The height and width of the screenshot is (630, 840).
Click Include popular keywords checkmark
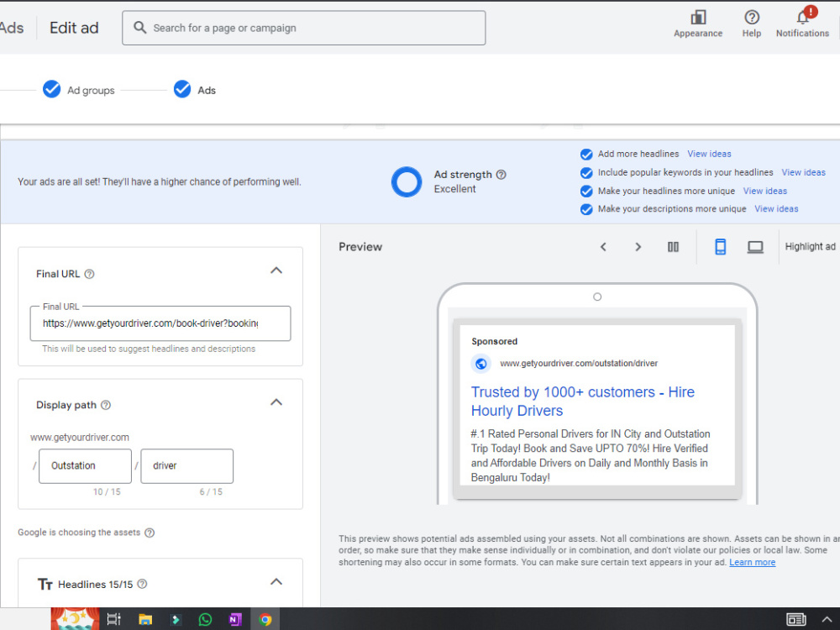point(586,173)
